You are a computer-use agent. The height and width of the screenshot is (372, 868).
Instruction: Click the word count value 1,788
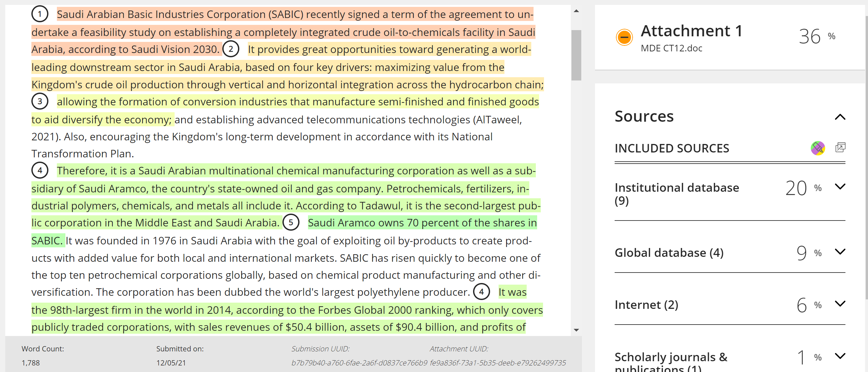click(x=31, y=363)
